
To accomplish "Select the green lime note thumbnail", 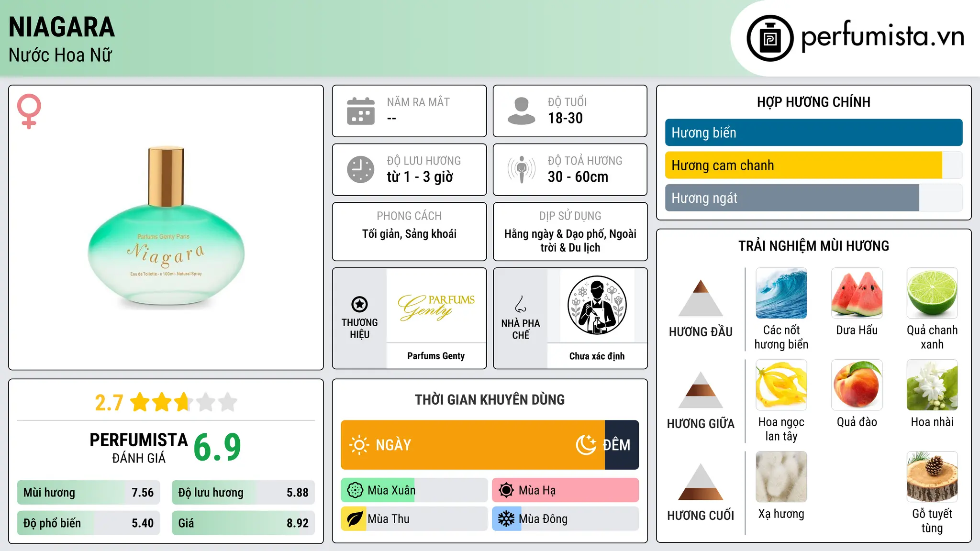I will coord(932,293).
